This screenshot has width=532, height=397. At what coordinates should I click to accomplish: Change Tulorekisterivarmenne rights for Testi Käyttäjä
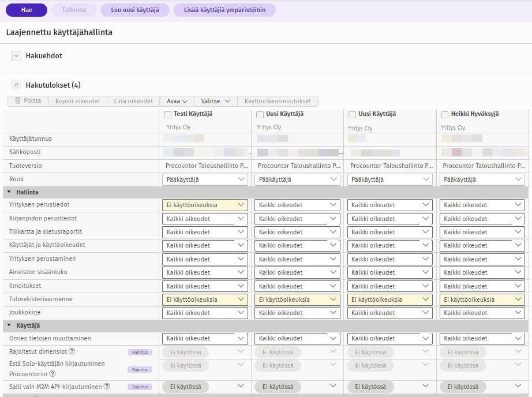pyautogui.click(x=205, y=299)
